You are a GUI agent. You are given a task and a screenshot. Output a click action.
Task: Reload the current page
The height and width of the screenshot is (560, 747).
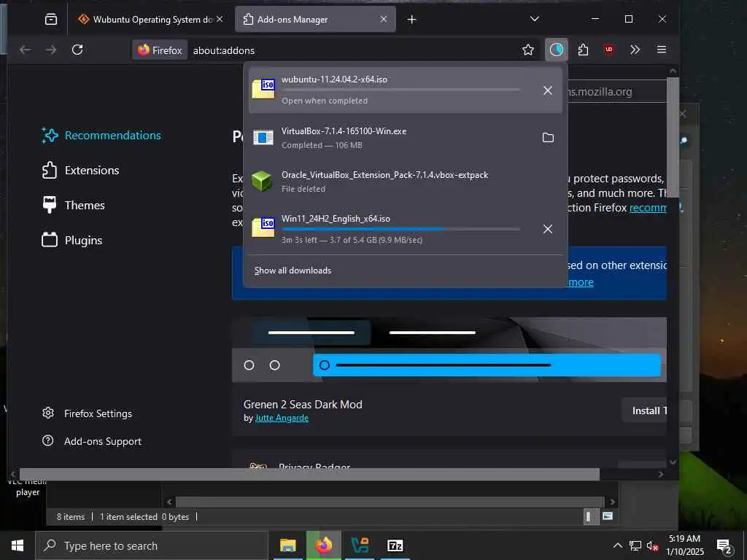(77, 50)
